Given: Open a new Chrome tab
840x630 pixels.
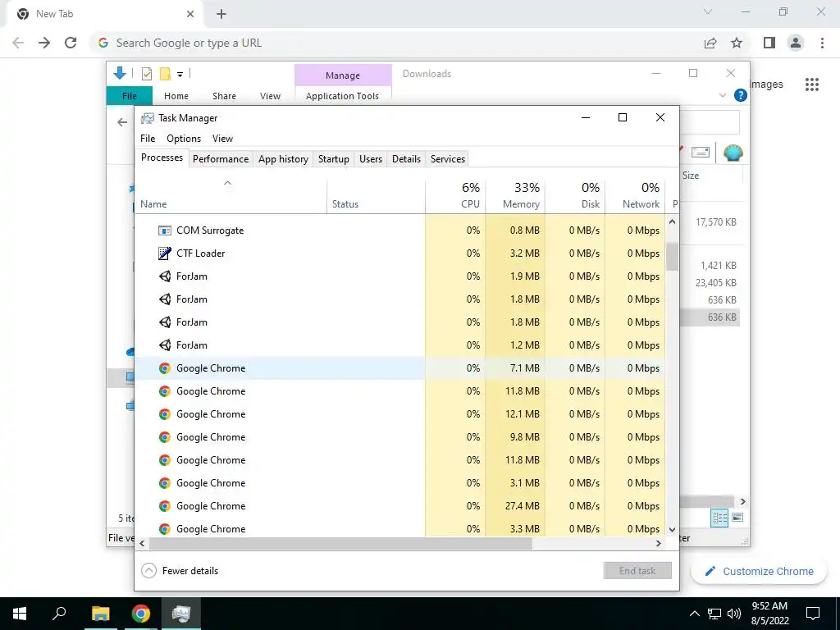Looking at the screenshot, I should (x=221, y=14).
